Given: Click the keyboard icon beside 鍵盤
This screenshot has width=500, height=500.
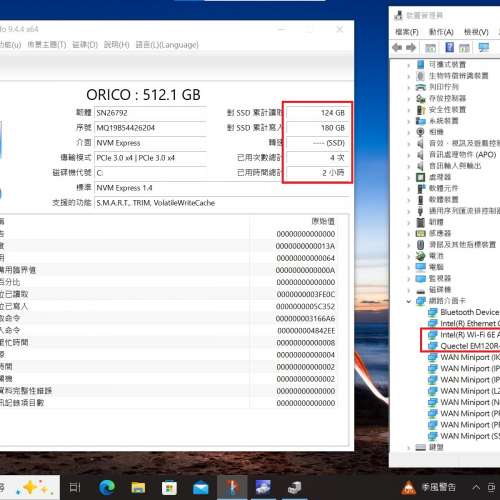Looking at the screenshot, I should pyautogui.click(x=421, y=447).
